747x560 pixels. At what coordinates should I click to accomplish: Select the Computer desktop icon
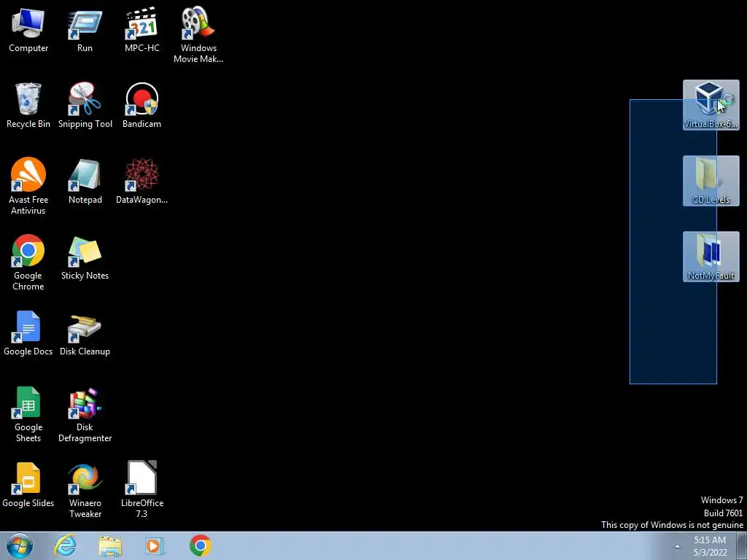[28, 29]
